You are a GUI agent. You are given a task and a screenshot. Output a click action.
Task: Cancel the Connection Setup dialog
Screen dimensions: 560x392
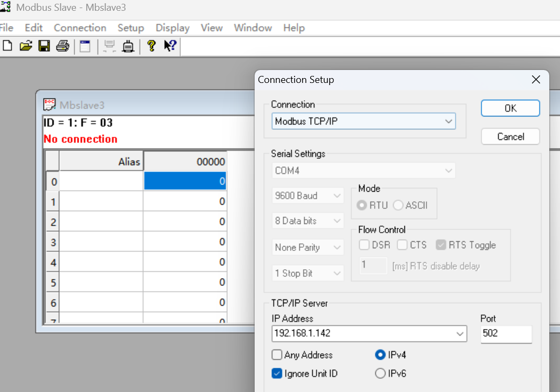pos(510,136)
